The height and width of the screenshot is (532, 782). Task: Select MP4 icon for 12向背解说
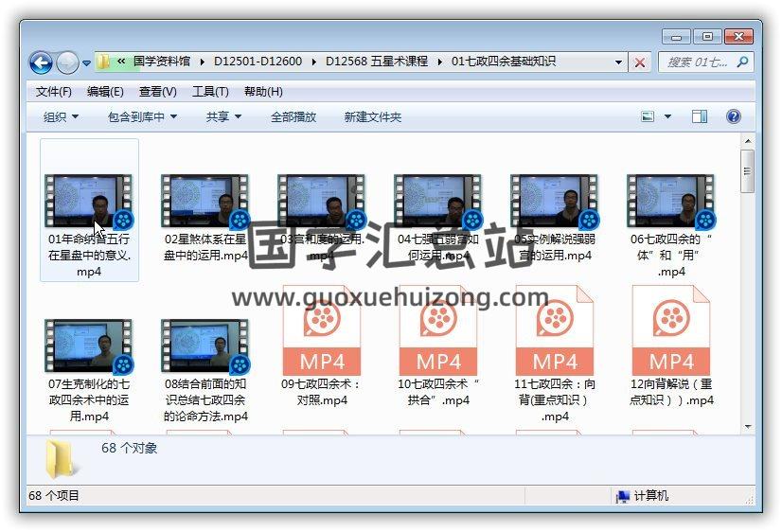coord(671,330)
